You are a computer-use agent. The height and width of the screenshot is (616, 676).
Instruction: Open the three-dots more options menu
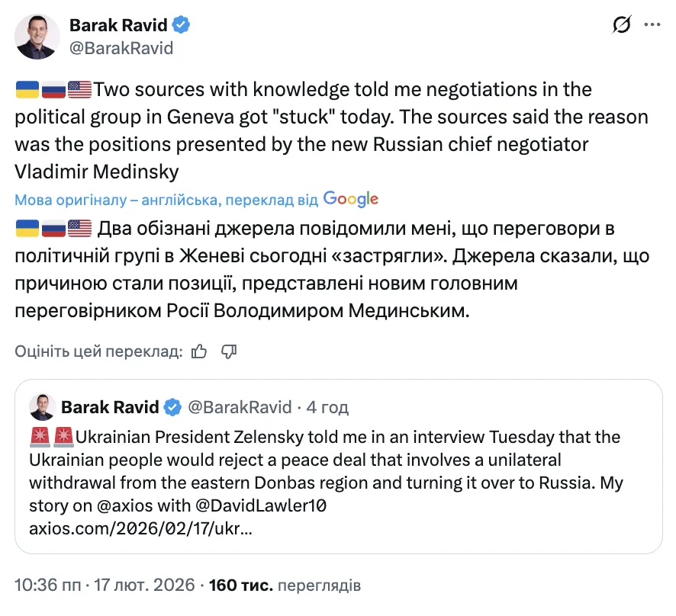point(652,25)
